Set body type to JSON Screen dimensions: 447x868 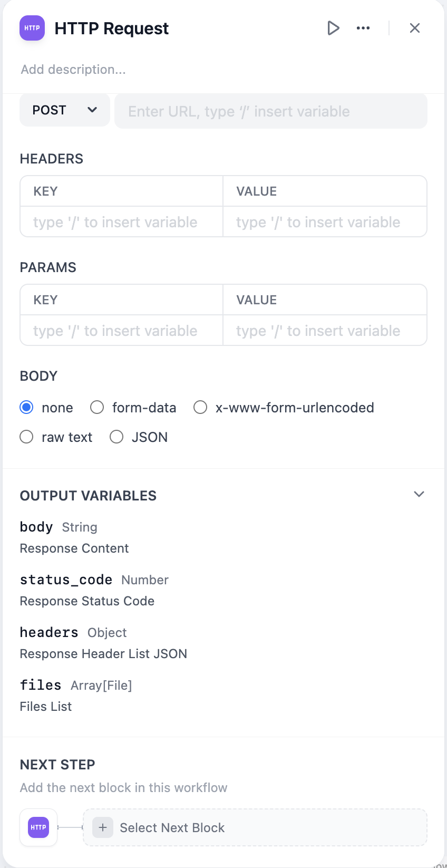point(116,437)
